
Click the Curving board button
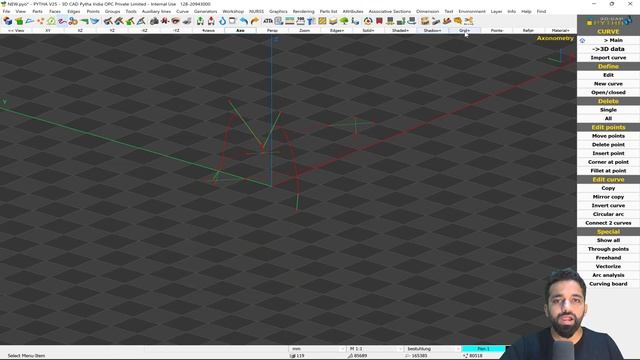pyautogui.click(x=608, y=284)
